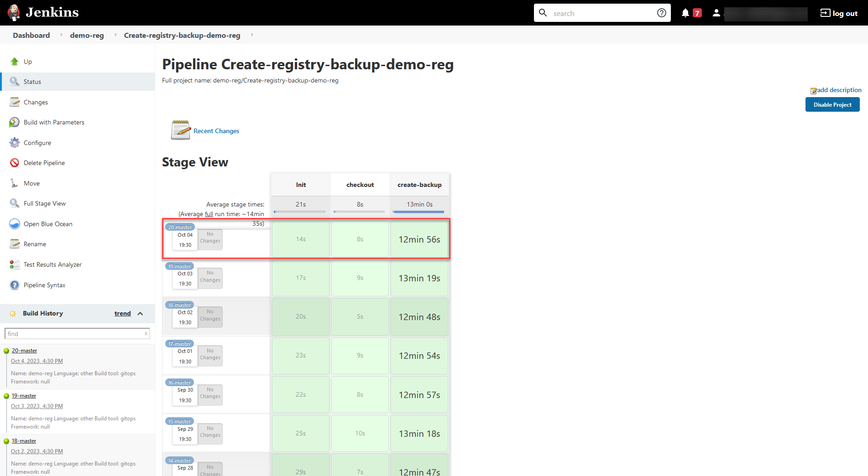Open Configure in the sidebar
The height and width of the screenshot is (476, 868).
pos(37,143)
